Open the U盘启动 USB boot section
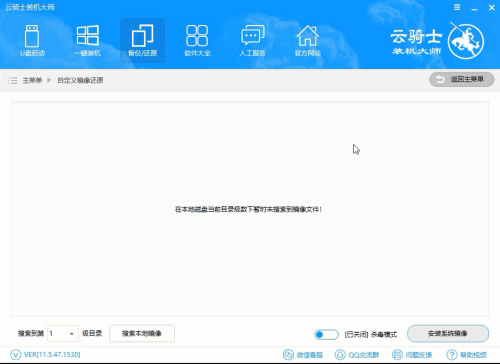The image size is (500, 364). [x=32, y=40]
